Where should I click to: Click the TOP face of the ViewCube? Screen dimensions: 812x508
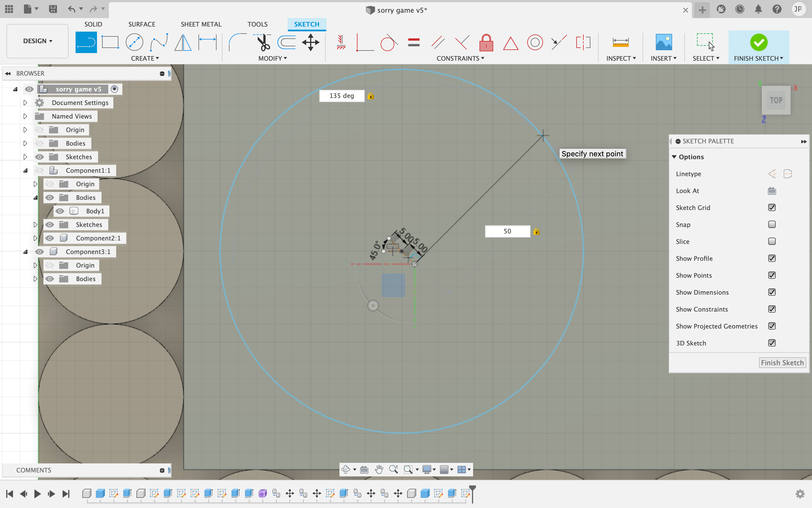776,100
